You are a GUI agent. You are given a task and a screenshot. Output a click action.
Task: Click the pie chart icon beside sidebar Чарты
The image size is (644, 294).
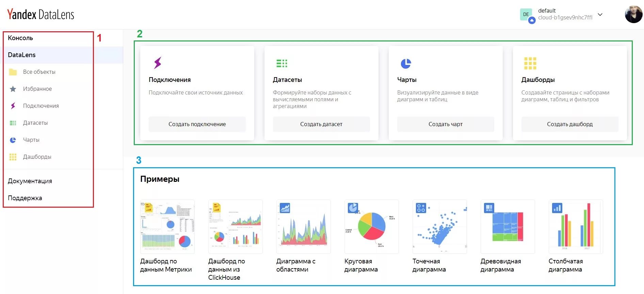[13, 140]
